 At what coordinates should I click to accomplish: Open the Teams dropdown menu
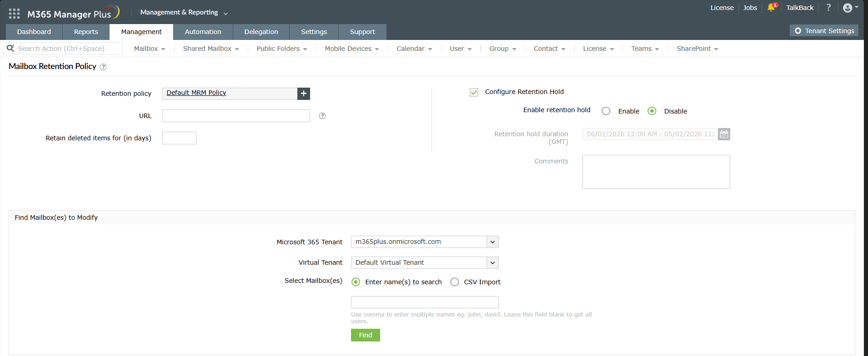tap(645, 49)
